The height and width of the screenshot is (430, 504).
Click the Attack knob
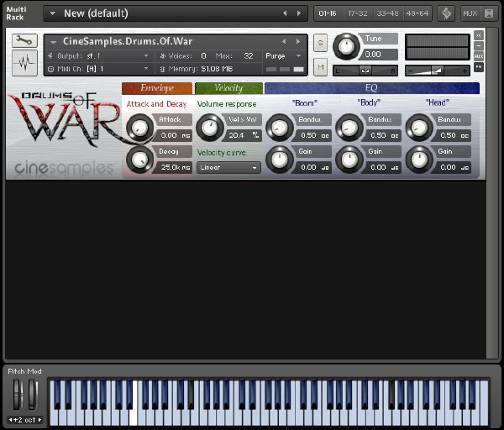pyautogui.click(x=139, y=128)
